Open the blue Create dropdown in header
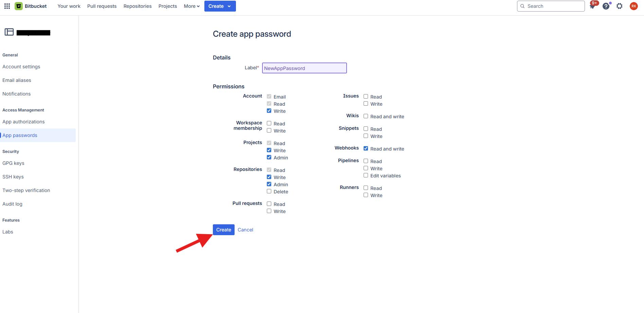644x313 pixels. click(220, 6)
